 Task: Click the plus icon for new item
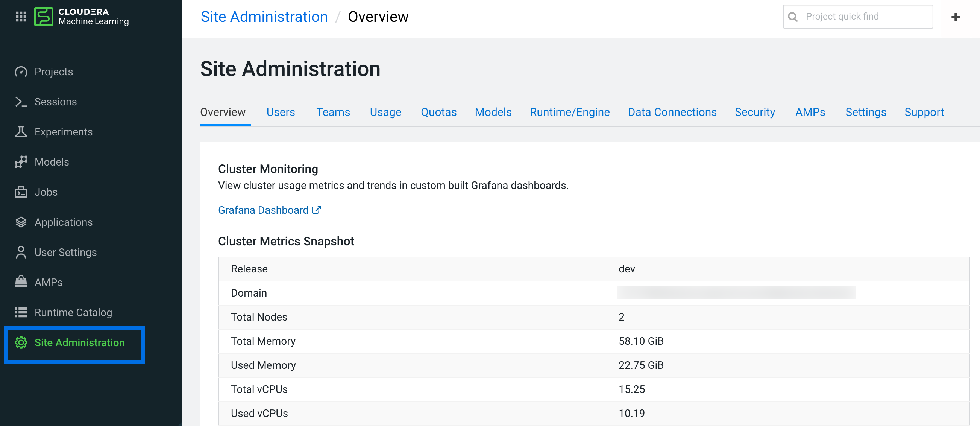tap(955, 17)
